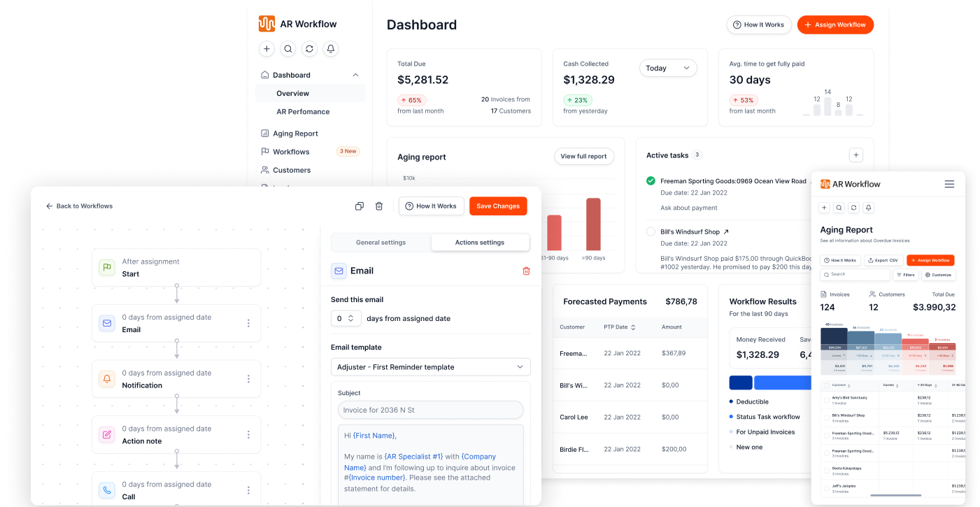Go to Aging Report in sidebar
980x507 pixels.
tap(295, 134)
